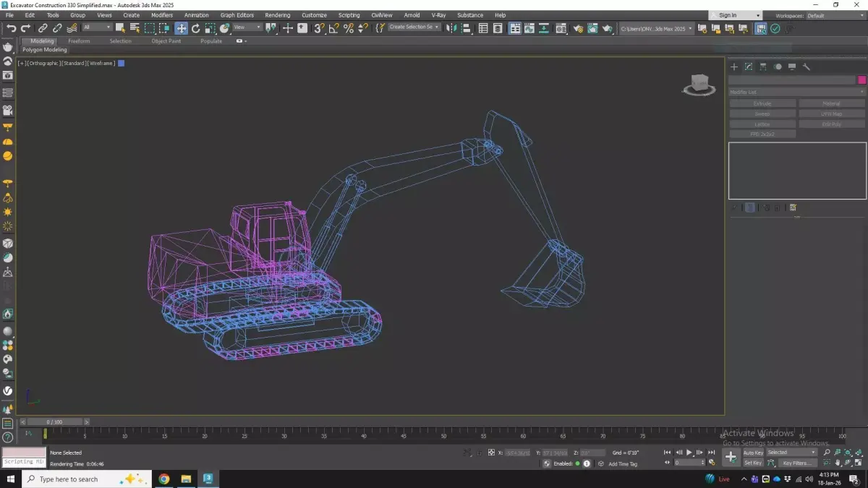This screenshot has width=868, height=488.
Task: Click the current frame number field
Action: tap(689, 463)
